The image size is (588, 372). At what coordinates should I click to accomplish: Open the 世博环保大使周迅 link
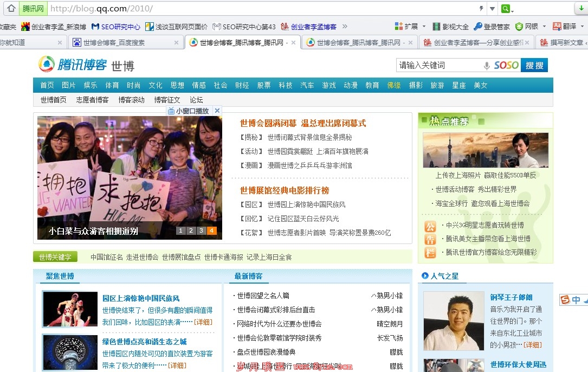point(518,364)
